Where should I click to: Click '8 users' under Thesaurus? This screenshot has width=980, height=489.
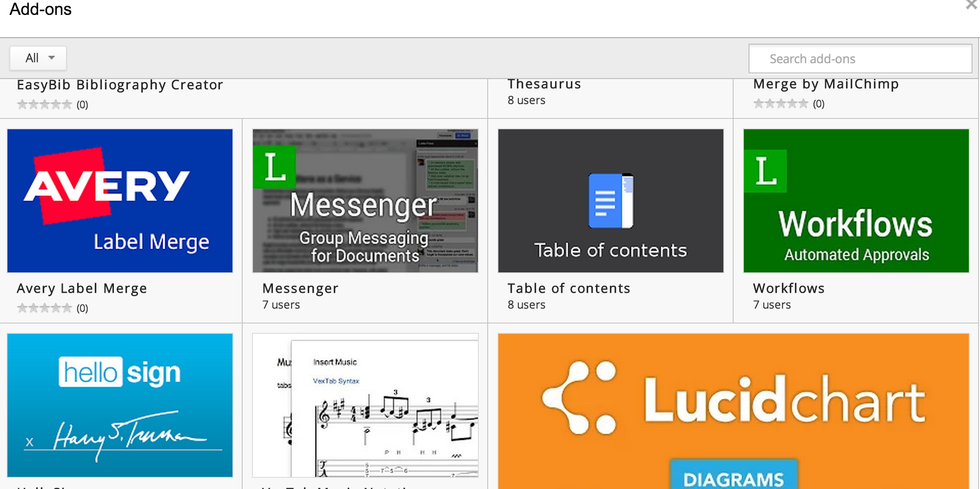click(527, 100)
